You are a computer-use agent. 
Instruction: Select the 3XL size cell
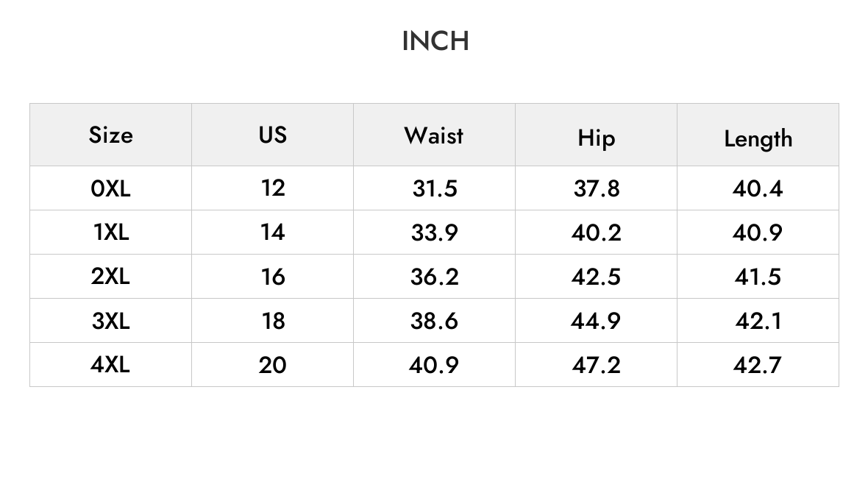[111, 321]
